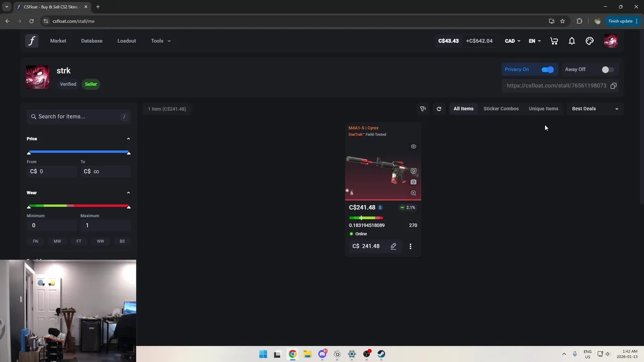
Task: Click the Wear range slider right handle
Action: [128, 207]
